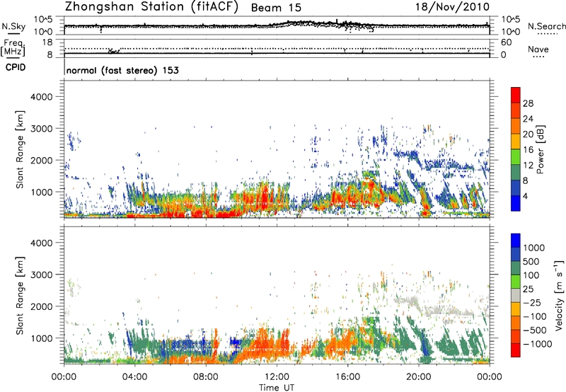Click the '24' label on the Power colorbar
566x392 pixels.
[x=528, y=119]
